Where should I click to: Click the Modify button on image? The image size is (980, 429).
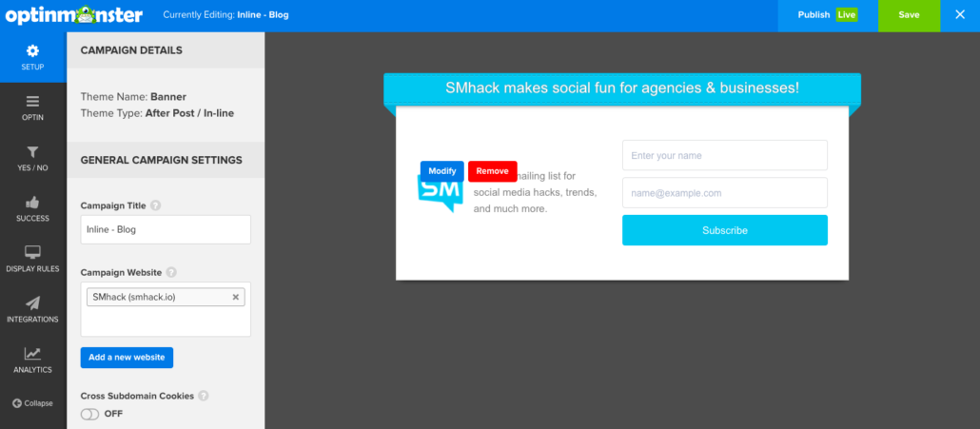pos(441,171)
